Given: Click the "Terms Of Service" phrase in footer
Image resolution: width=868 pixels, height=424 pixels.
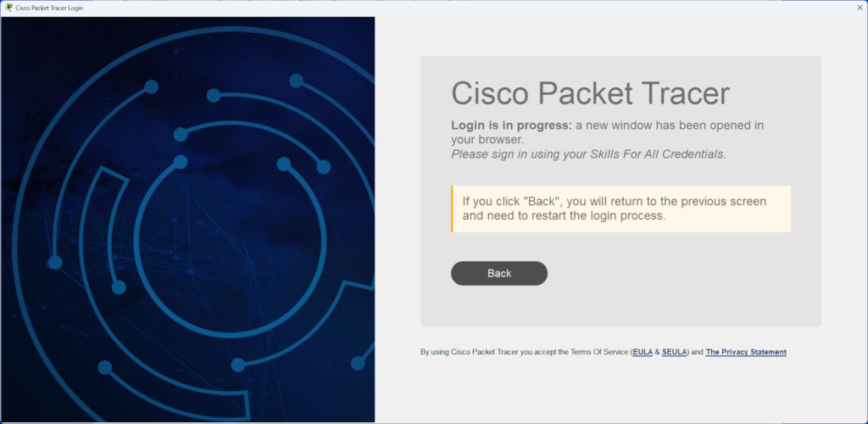Looking at the screenshot, I should click(599, 352).
